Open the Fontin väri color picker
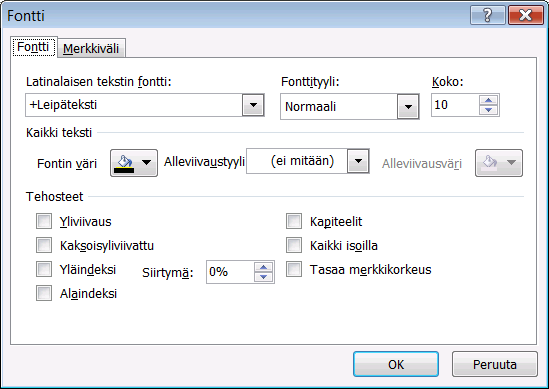 coord(134,163)
